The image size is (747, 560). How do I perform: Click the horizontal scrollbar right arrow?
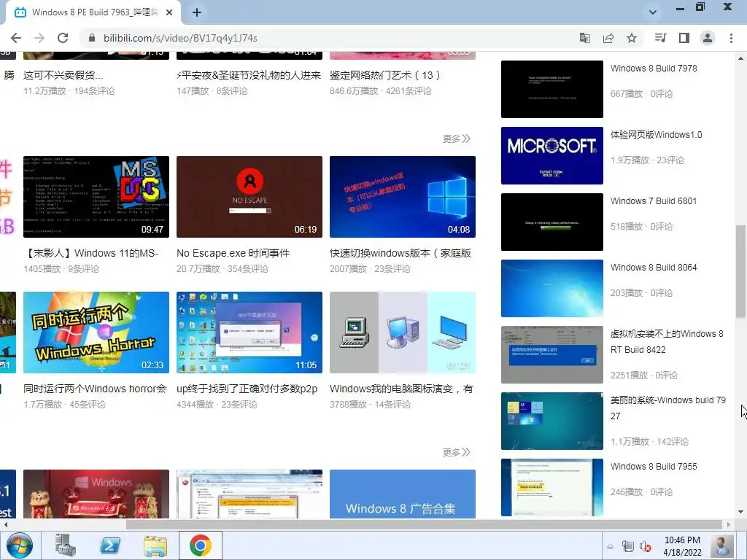pyautogui.click(x=729, y=524)
